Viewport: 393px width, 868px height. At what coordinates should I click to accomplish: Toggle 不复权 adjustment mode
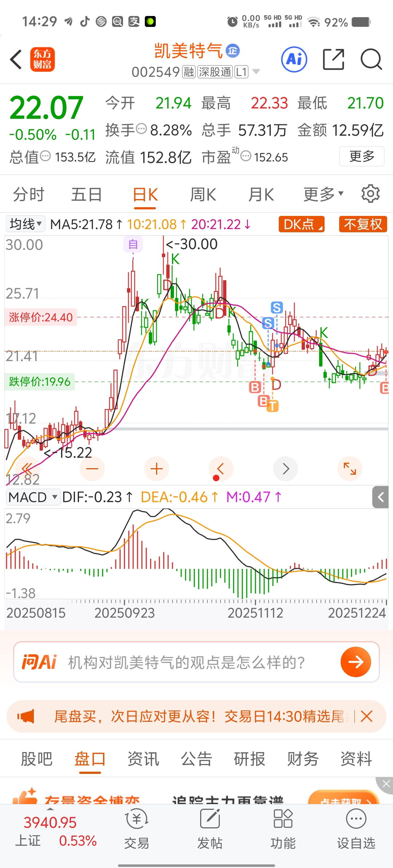point(363,224)
